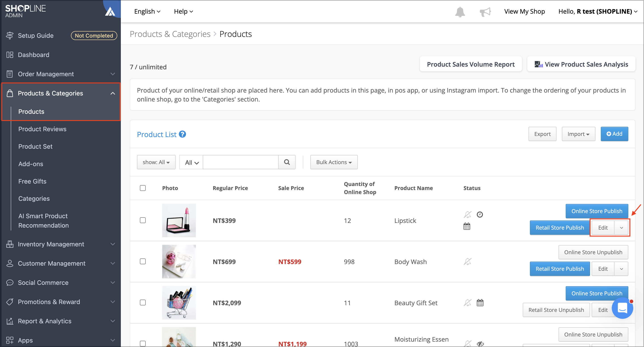
Task: Open Product Set in sidebar
Action: (35, 146)
